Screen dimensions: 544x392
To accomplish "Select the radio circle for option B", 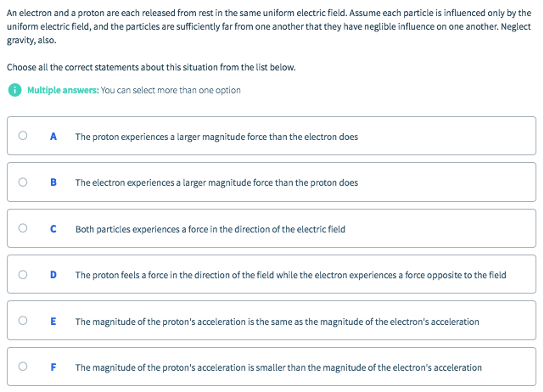I will click(23, 182).
